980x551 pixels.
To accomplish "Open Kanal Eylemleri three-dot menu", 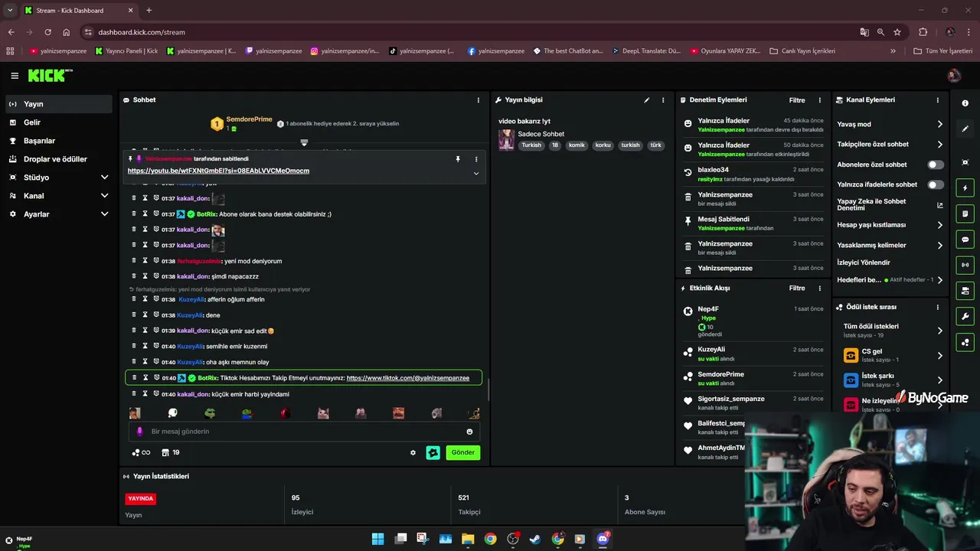I will point(937,100).
